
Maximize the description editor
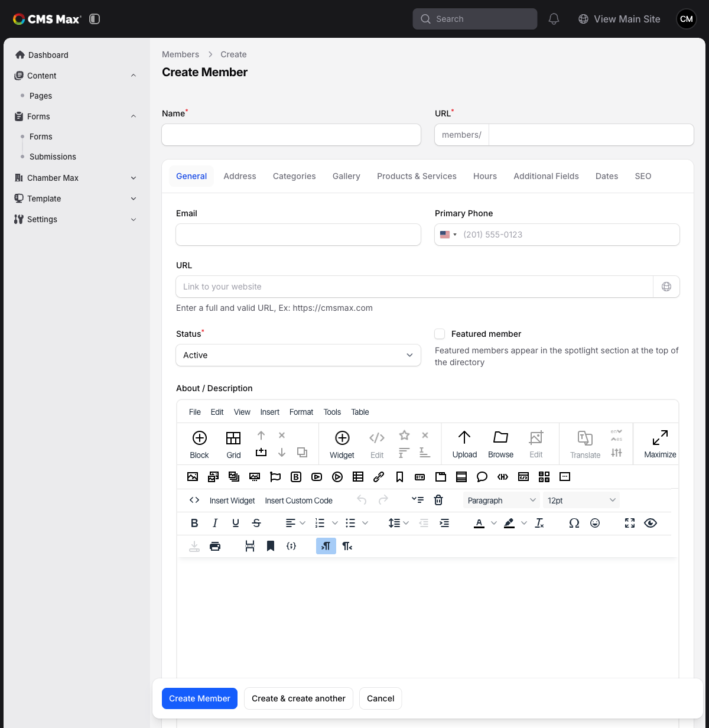click(x=660, y=444)
